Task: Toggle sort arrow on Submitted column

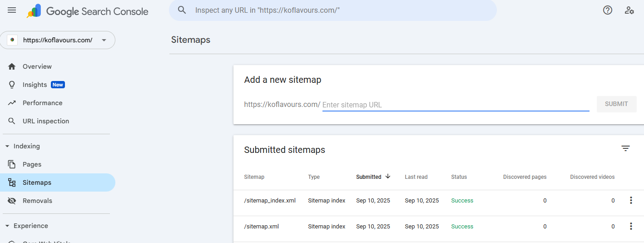Action: coord(388,177)
